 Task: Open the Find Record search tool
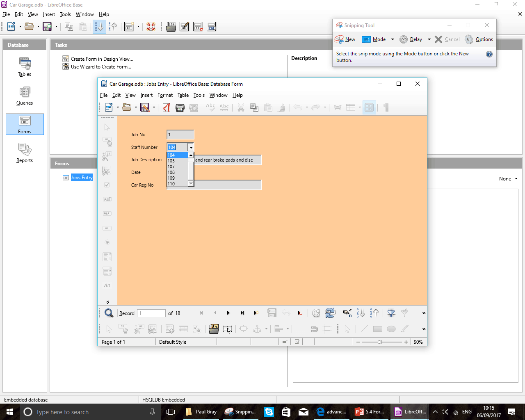(109, 313)
